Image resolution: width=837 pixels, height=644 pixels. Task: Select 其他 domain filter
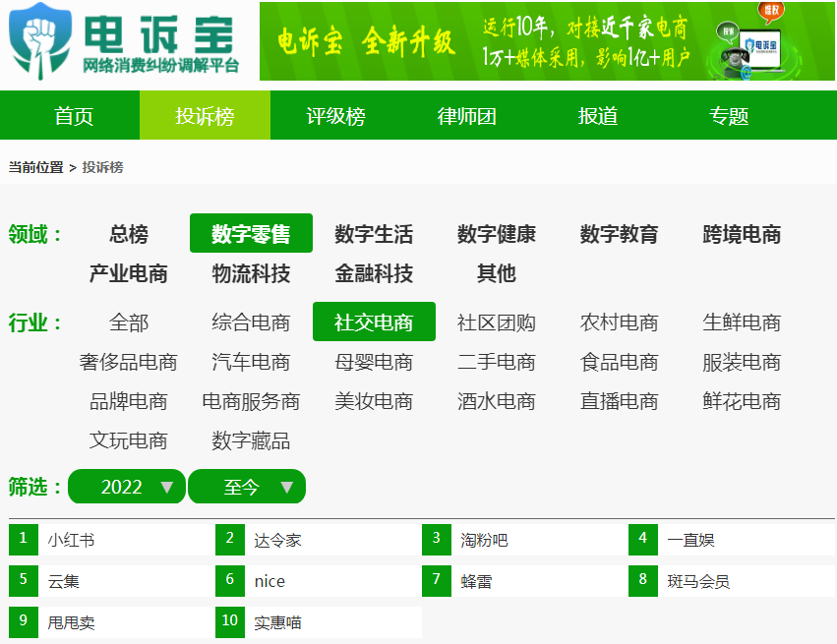coord(497,273)
